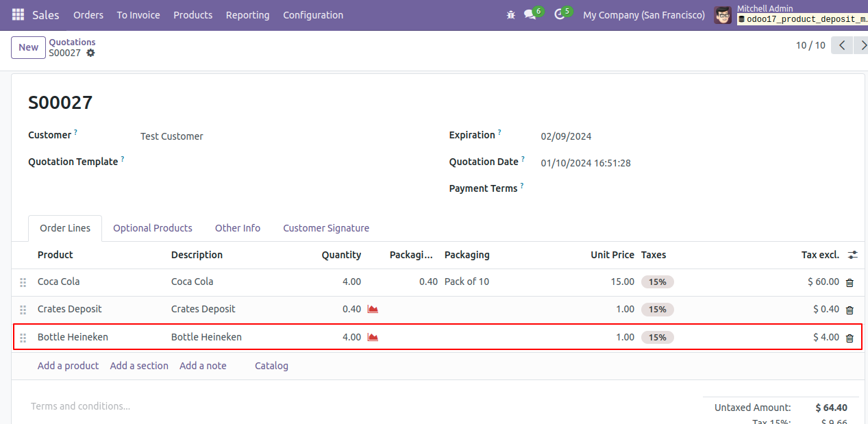Open the debug bug icon menu
Screen dimensions: 868x424
[510, 14]
